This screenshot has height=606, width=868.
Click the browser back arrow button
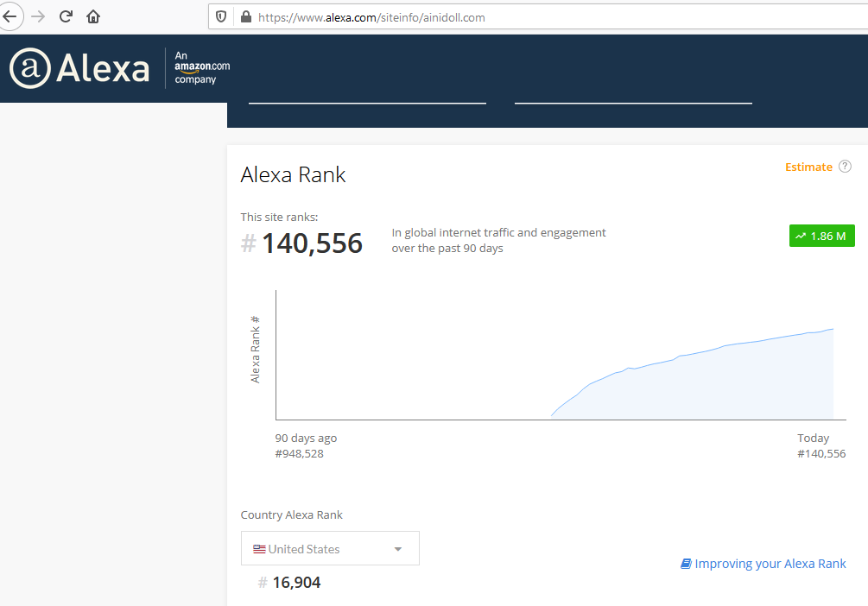(x=10, y=16)
